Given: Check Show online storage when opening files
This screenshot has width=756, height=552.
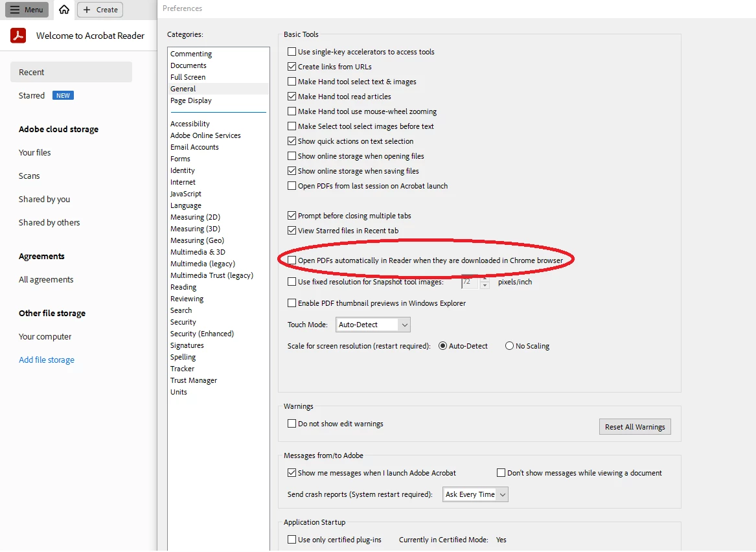Looking at the screenshot, I should point(292,156).
